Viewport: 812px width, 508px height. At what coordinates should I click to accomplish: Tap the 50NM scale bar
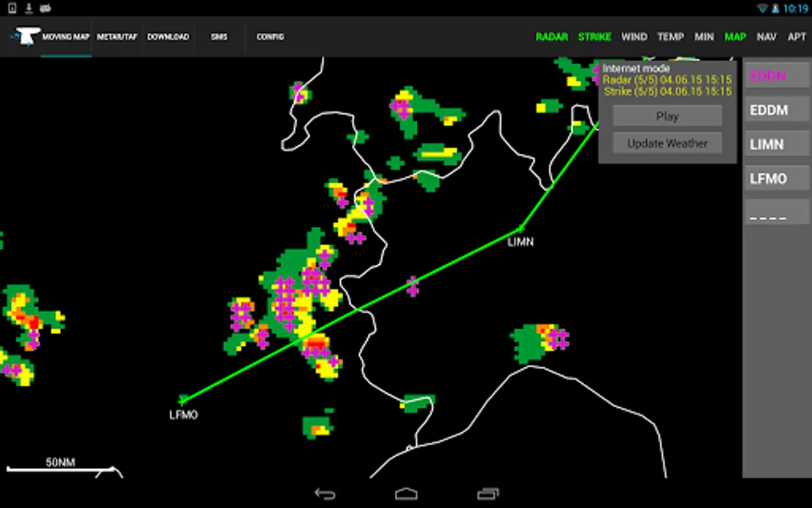(x=60, y=466)
